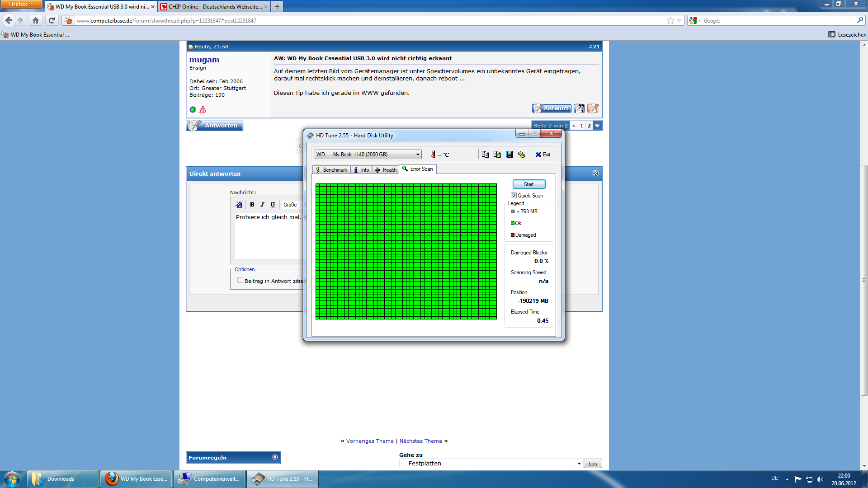Collapse the Direkt antworten panel
This screenshot has height=488, width=868.
(595, 174)
